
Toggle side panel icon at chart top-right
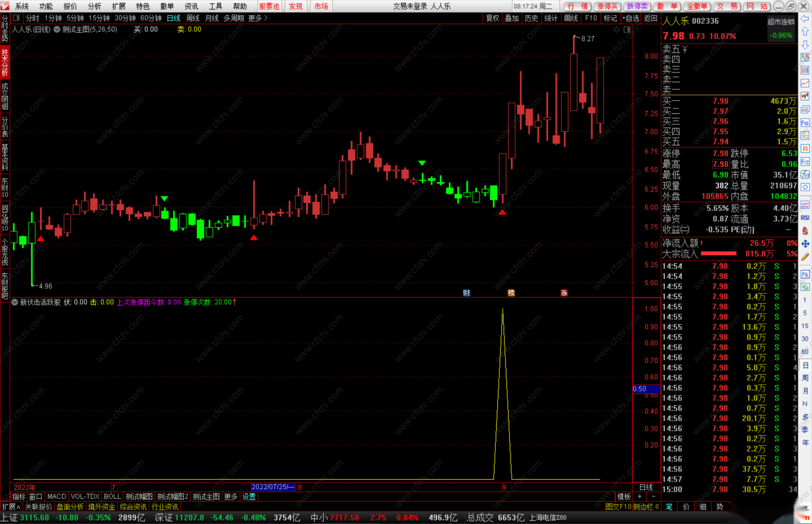(x=627, y=30)
